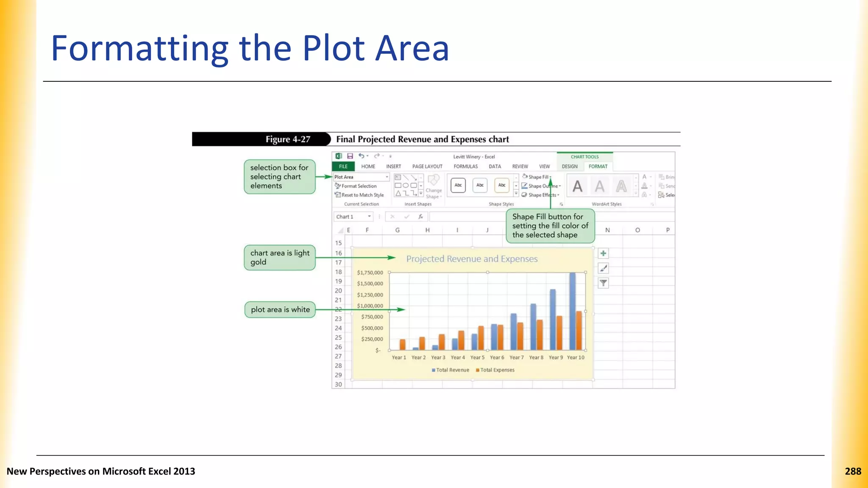Open the Shape Outline dropdown

click(x=560, y=186)
